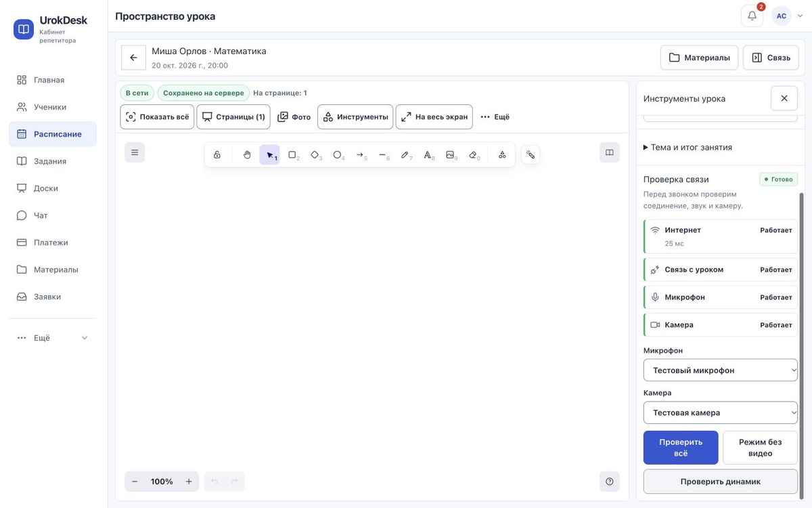
Task: Reset zoom via 100% label
Action: [x=162, y=482]
